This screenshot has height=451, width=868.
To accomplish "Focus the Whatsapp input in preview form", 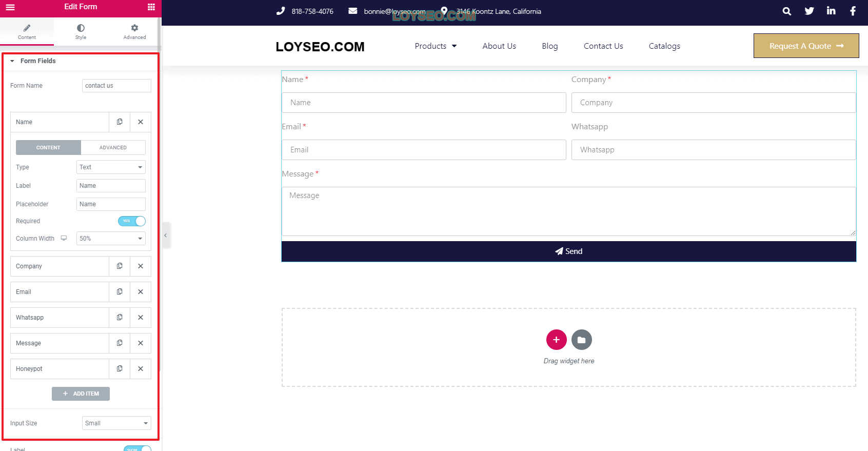I will 714,150.
